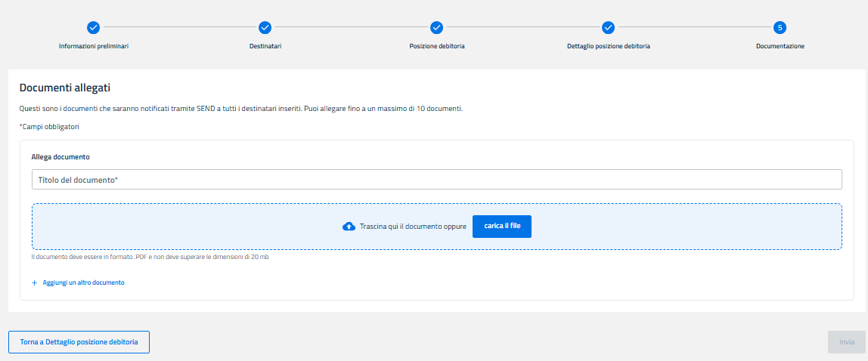The width and height of the screenshot is (868, 361).
Task: Select the Destinatari step checkmark circle
Action: pos(265,27)
